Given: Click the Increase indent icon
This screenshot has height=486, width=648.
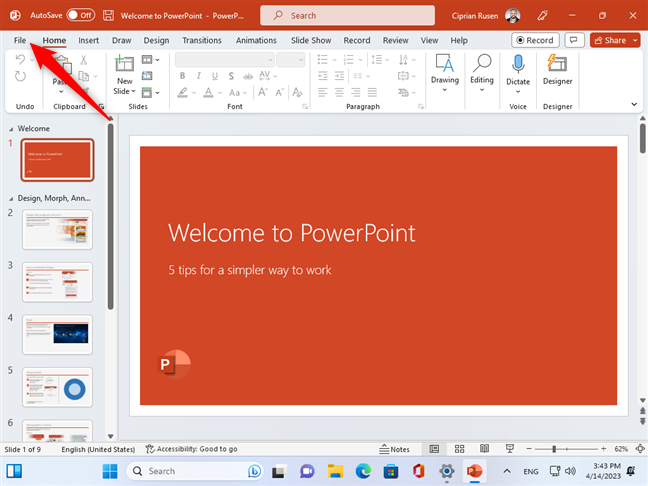Looking at the screenshot, I should pyautogui.click(x=339, y=76).
